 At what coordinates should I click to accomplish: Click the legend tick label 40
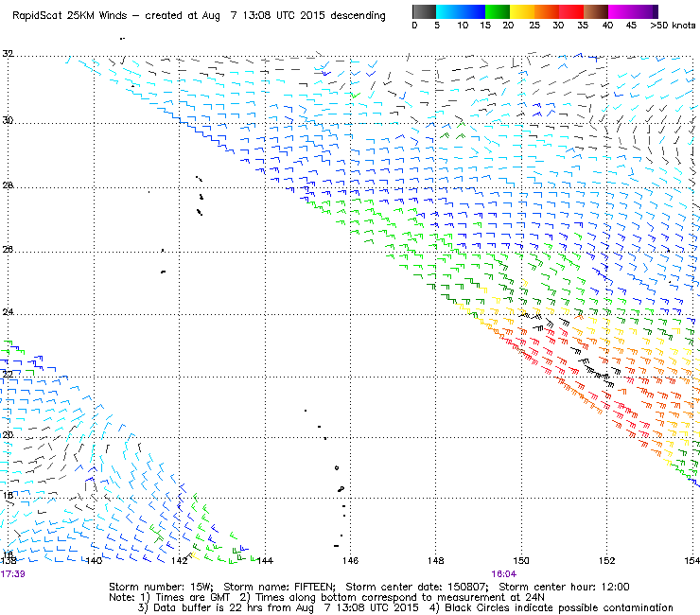[x=607, y=26]
